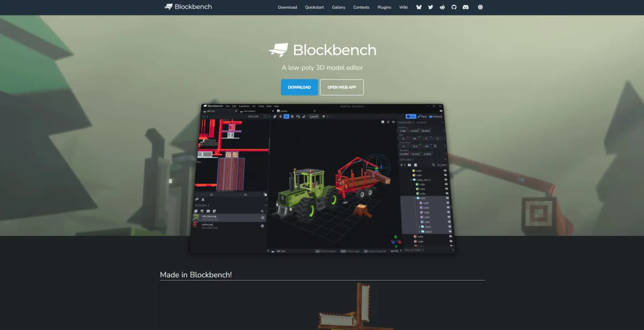Open the File menu in the preview

228,106
